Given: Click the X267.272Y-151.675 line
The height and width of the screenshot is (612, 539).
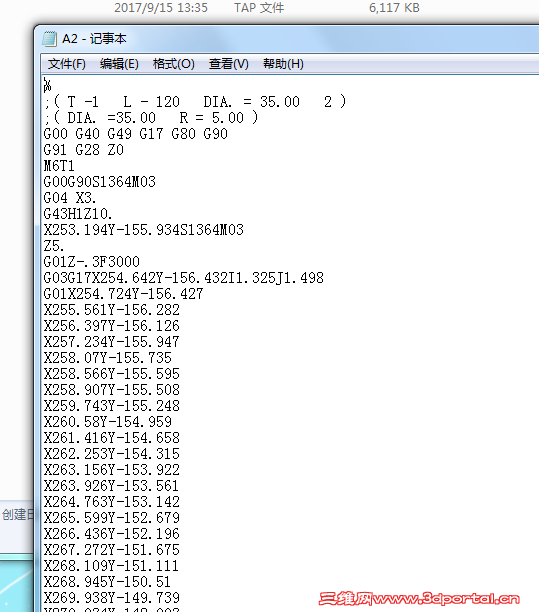Looking at the screenshot, I should 112,550.
